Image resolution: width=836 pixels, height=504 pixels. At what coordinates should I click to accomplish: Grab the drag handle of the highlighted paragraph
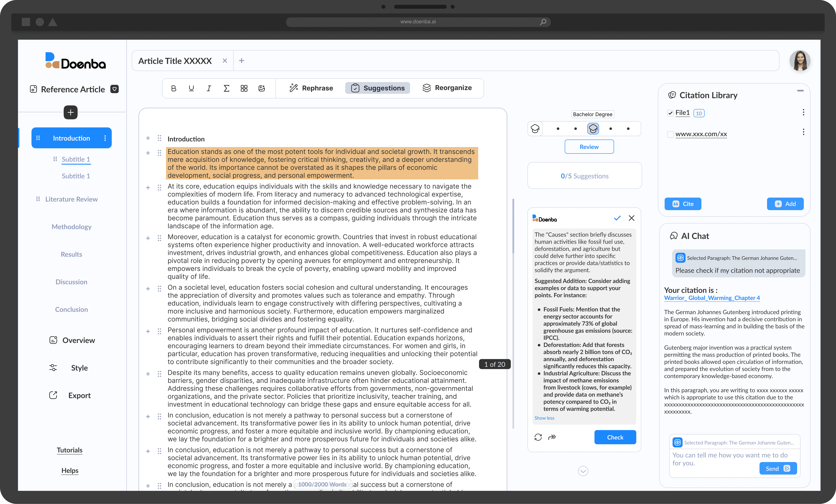159,153
